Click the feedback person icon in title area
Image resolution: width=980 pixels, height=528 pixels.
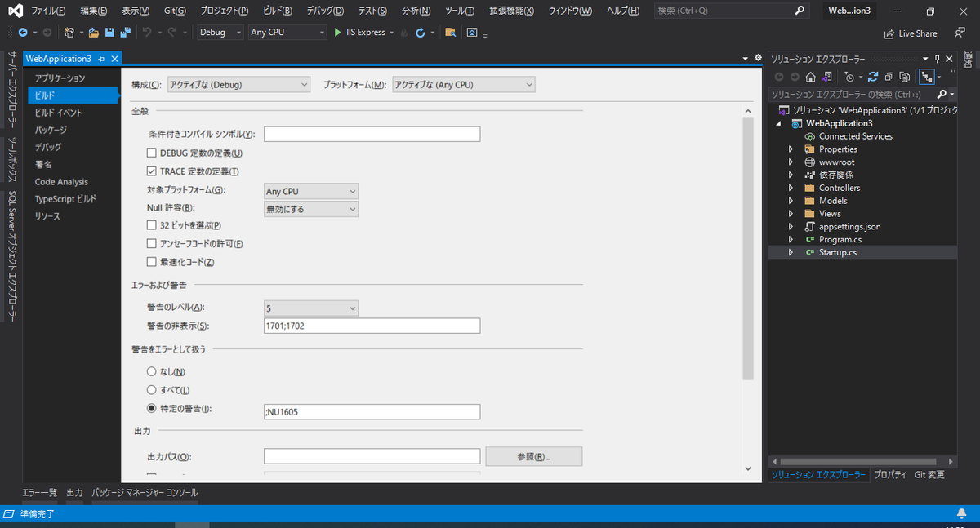[960, 33]
